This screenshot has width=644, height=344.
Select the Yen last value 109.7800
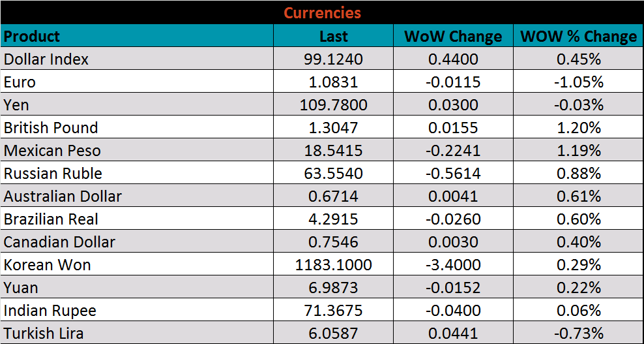[x=333, y=105]
